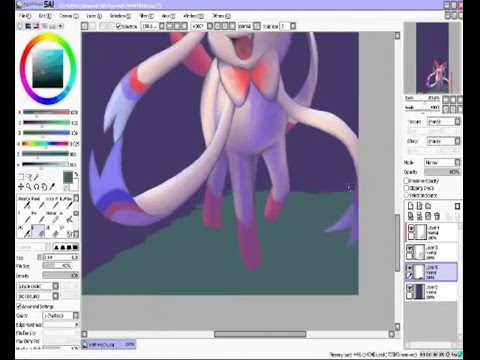Click the navigator preview thumbnail
The height and width of the screenshot is (360, 480).
pos(433,58)
